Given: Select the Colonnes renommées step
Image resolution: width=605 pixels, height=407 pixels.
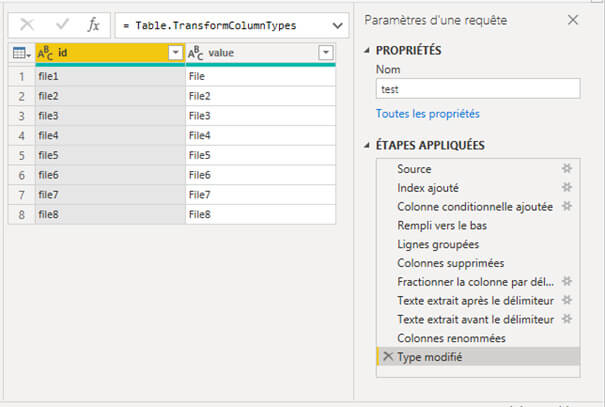Looking at the screenshot, I should tap(478, 338).
